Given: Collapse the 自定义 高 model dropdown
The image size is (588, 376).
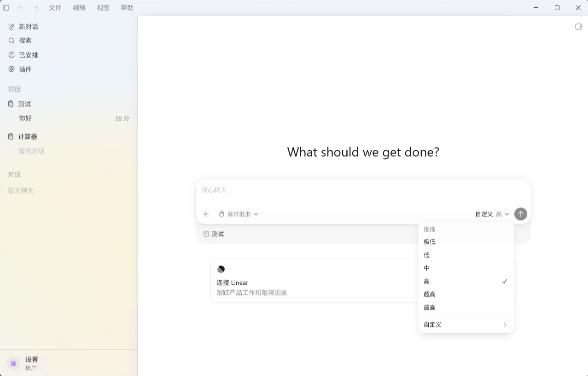Looking at the screenshot, I should tap(492, 214).
